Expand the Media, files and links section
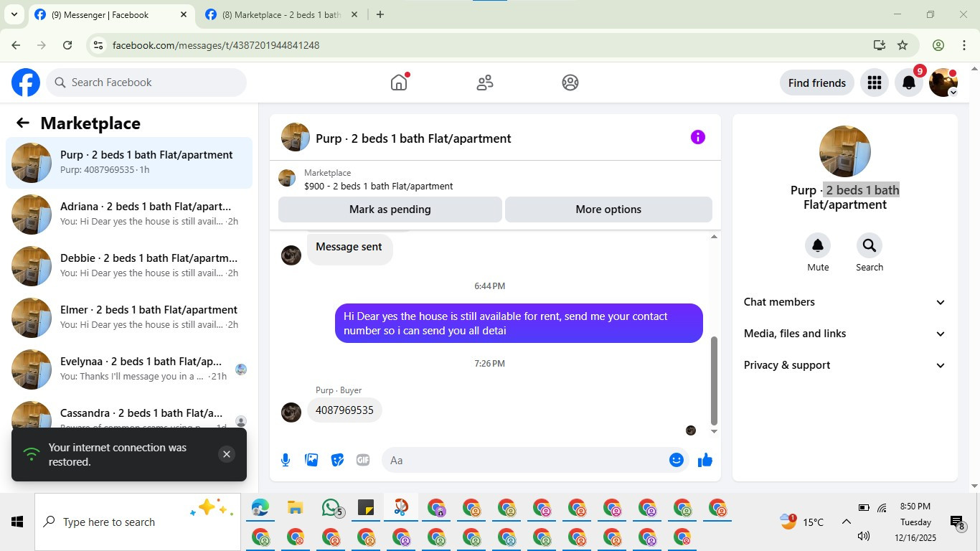The width and height of the screenshot is (980, 551). pos(844,334)
